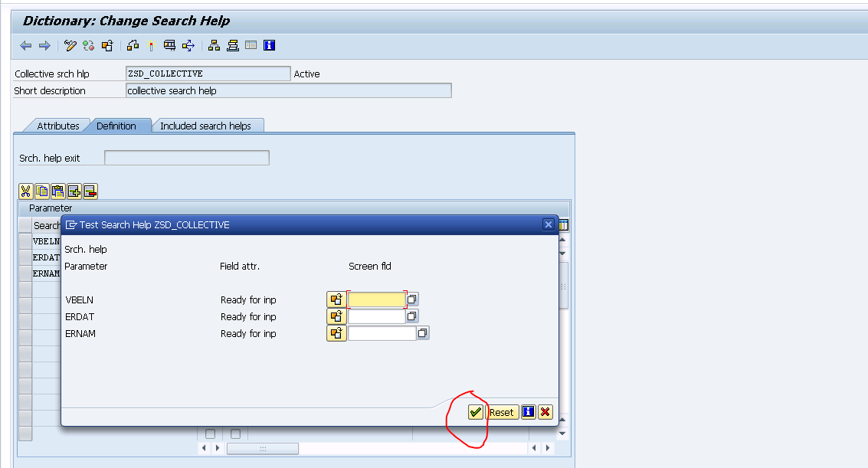Delete a parameter row (red minus icon)
The image size is (868, 468).
[x=89, y=191]
